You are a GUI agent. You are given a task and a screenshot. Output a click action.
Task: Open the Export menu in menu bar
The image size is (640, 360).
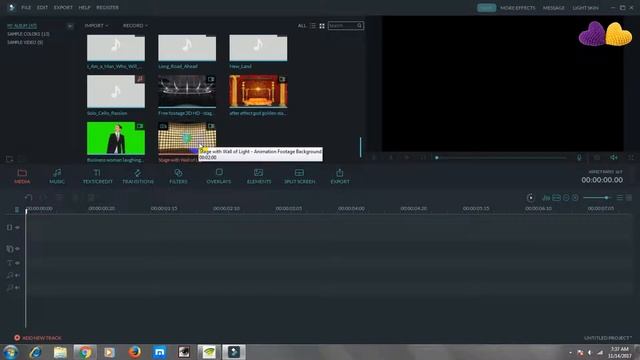pos(63,8)
